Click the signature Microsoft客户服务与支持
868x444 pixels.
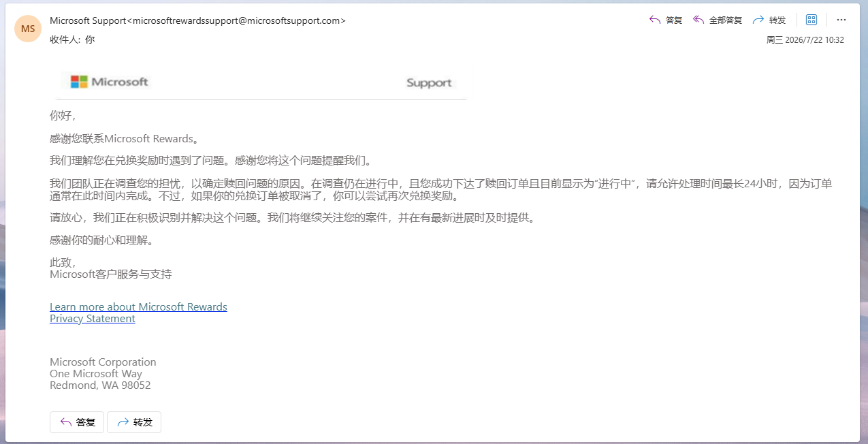coord(111,274)
